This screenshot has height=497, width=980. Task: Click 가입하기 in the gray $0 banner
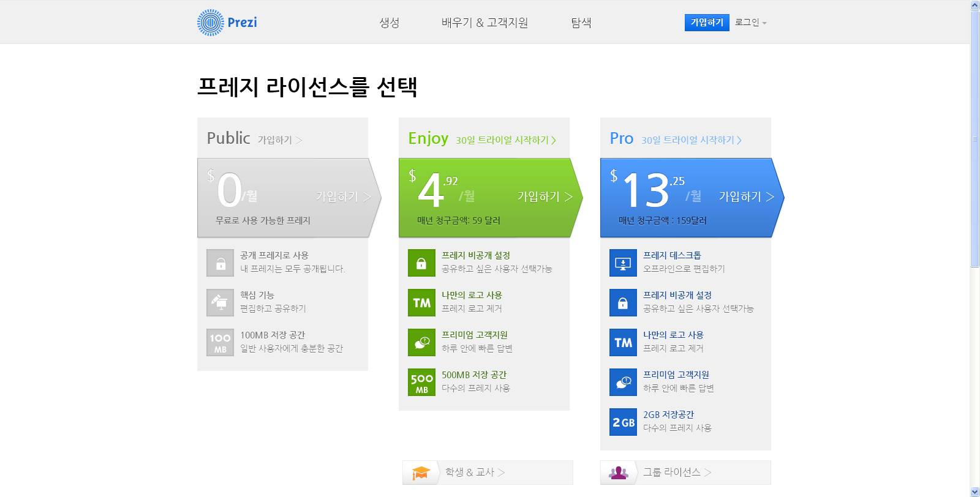pos(344,196)
